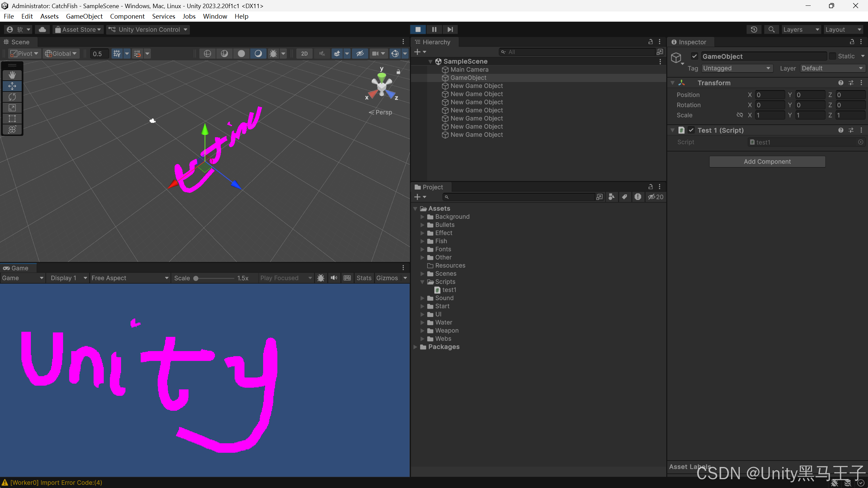Click the Step frame button

[x=450, y=29]
